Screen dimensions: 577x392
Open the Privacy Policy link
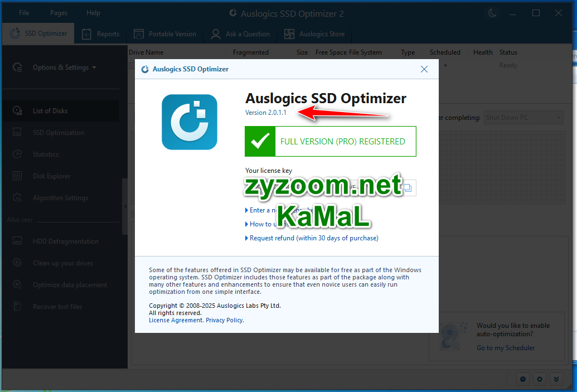225,320
